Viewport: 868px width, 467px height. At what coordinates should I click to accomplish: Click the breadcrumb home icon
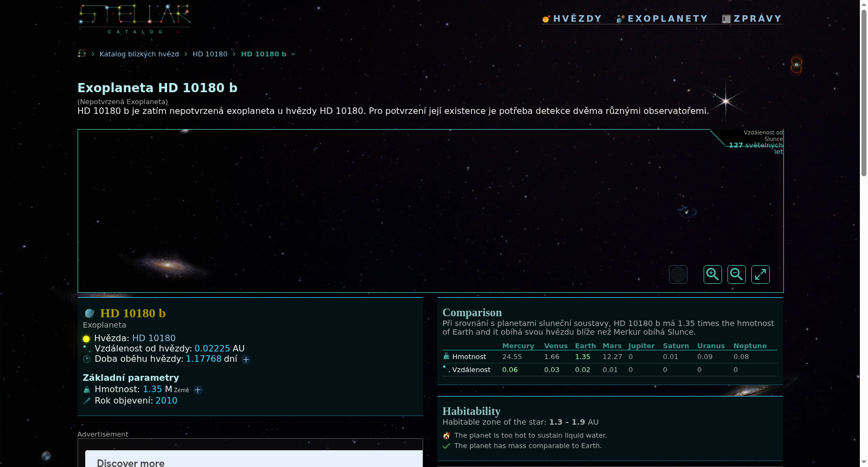[x=82, y=54]
